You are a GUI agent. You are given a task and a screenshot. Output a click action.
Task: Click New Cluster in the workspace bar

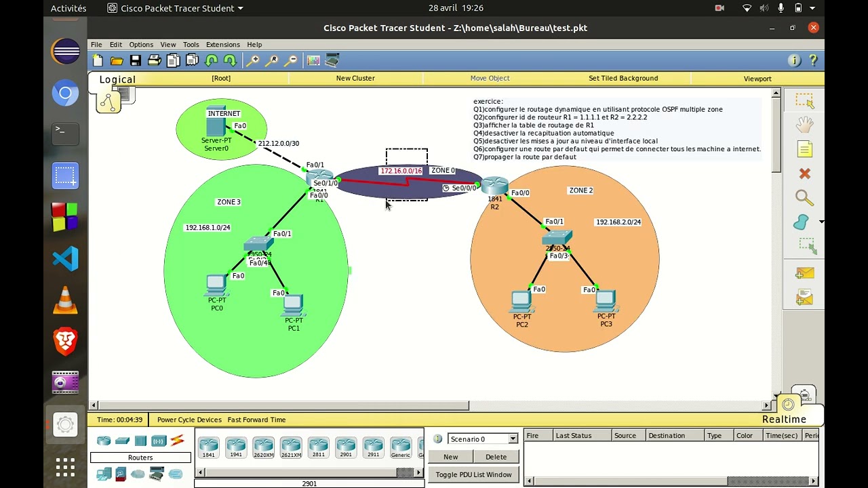point(355,78)
